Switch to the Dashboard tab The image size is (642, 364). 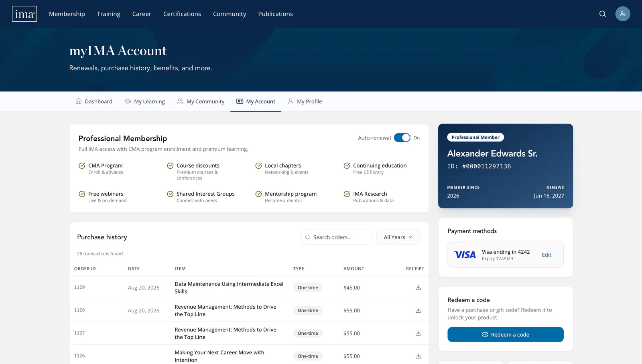(94, 101)
